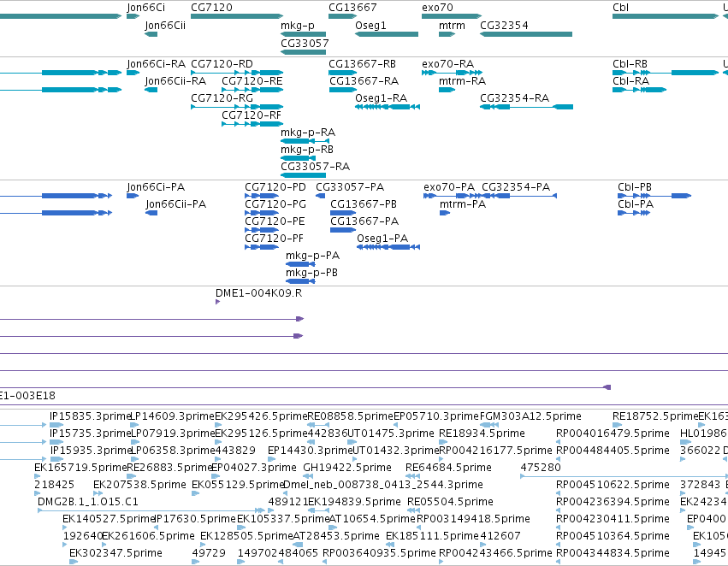This screenshot has height=566, width=728.
Task: Click the mkg-p gene feature
Action: 303,34
